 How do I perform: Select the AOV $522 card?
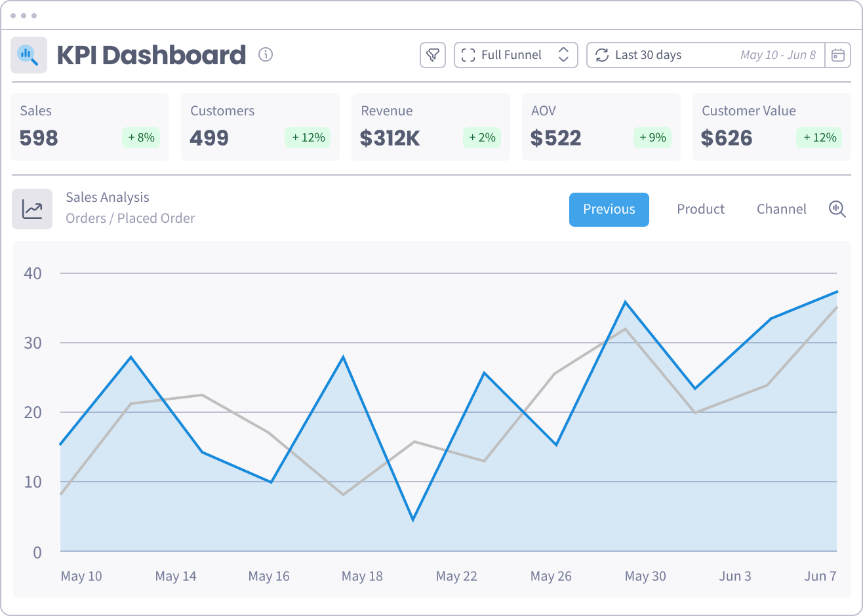(601, 126)
